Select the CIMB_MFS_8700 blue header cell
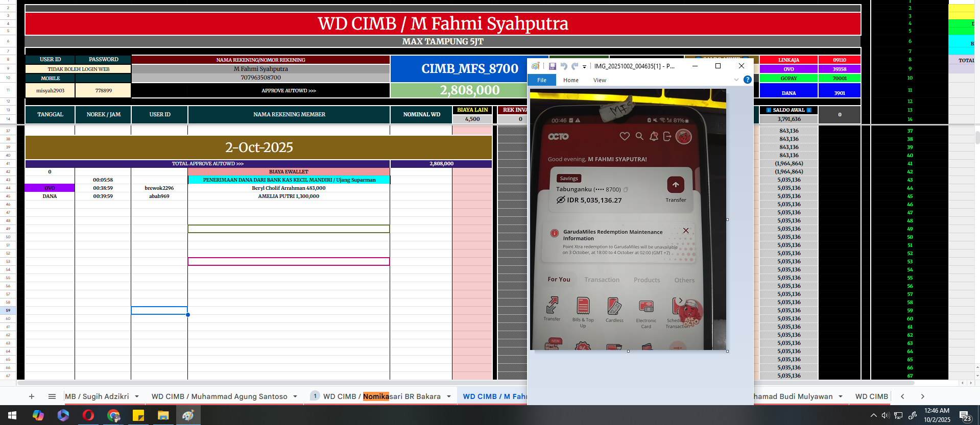The height and width of the screenshot is (425, 980). 460,69
